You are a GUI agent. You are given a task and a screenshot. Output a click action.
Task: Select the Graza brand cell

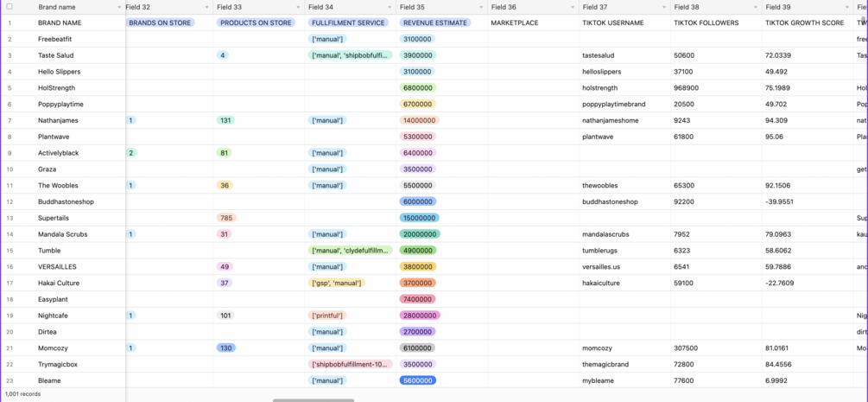80,169
